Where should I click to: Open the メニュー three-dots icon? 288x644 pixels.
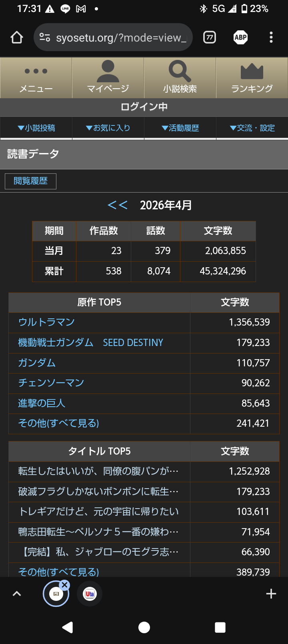point(36,72)
